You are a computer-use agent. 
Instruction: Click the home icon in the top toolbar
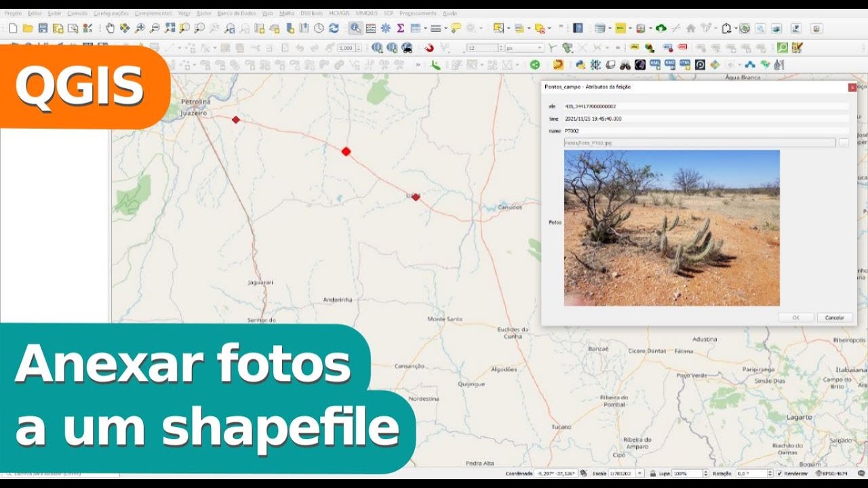(x=690, y=28)
